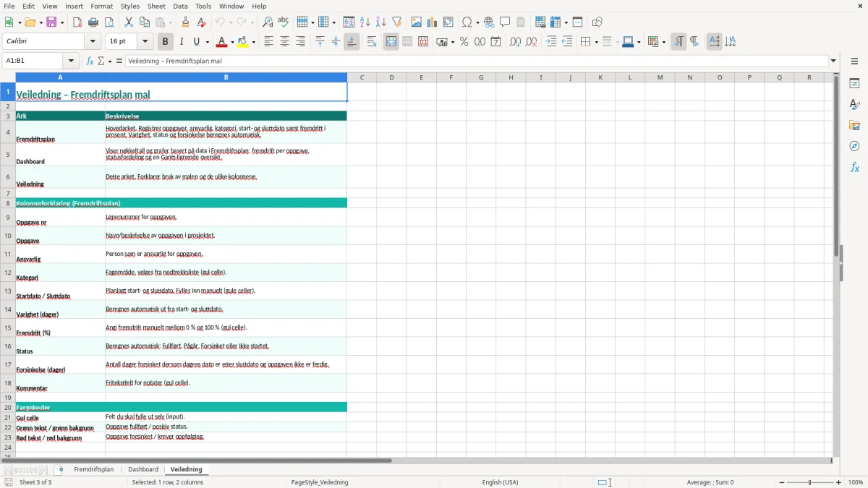Open font color dropdown arrow
868x488 pixels.
point(233,42)
